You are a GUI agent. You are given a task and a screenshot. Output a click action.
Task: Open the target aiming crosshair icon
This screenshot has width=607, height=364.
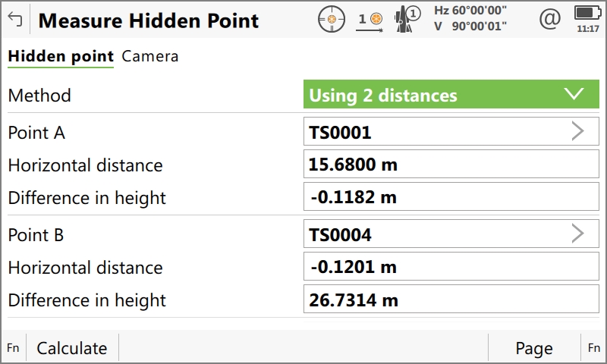pos(331,19)
